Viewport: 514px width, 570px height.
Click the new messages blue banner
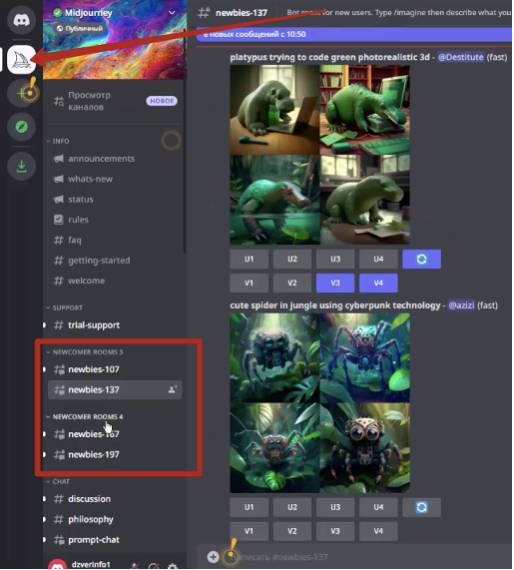(x=354, y=34)
